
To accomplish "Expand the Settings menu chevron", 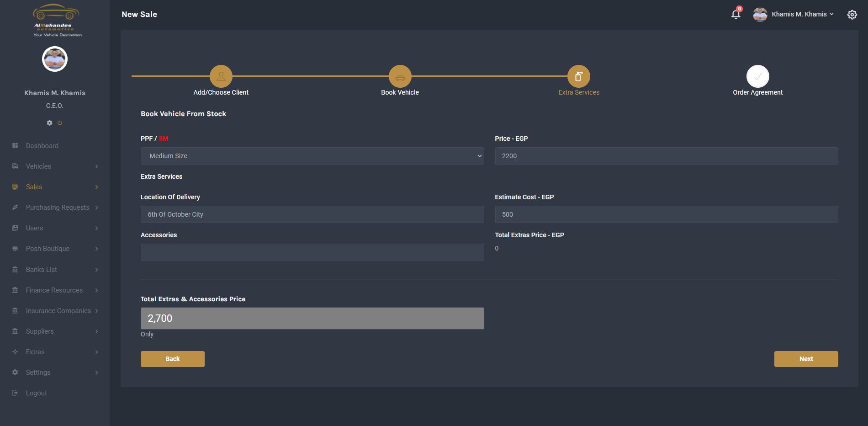I will pyautogui.click(x=96, y=373).
